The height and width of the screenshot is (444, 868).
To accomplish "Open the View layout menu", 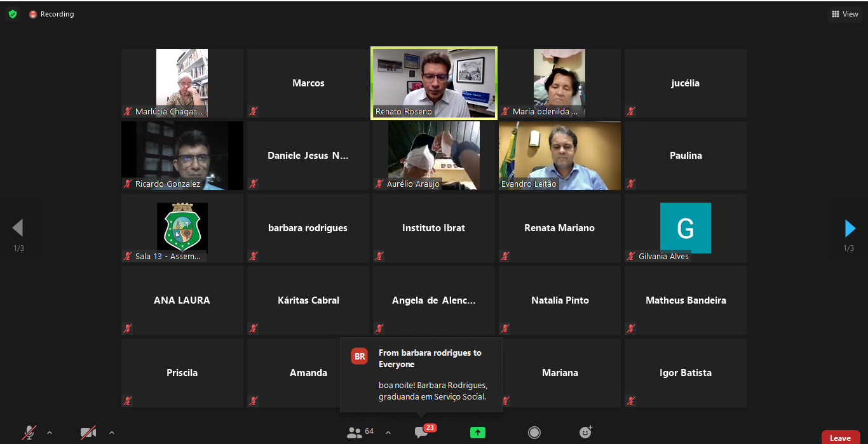I will tap(844, 14).
